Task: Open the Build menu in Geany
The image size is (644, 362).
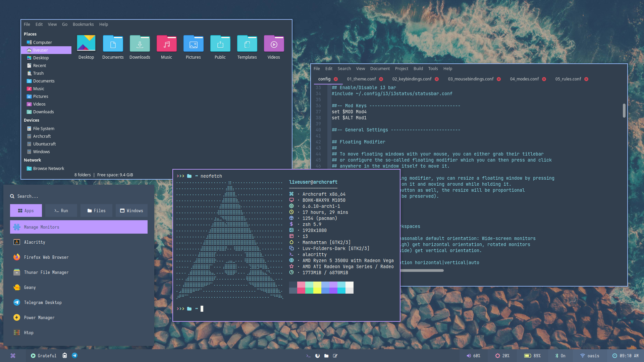Action: (418, 69)
